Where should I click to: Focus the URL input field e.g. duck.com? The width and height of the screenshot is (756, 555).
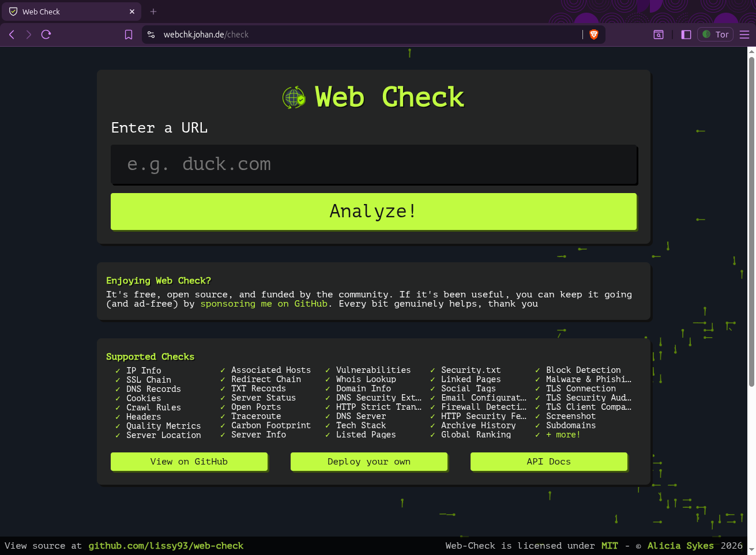(374, 164)
